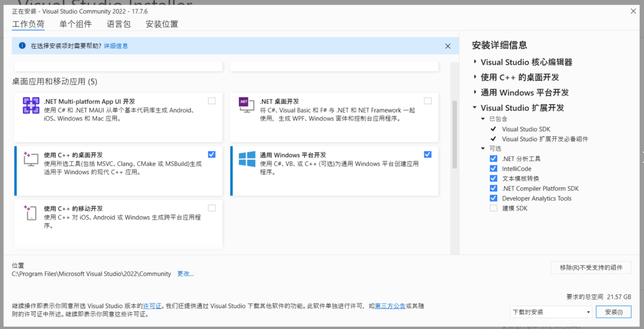Open the 许可证 license link
644x329 pixels.
pyautogui.click(x=152, y=306)
